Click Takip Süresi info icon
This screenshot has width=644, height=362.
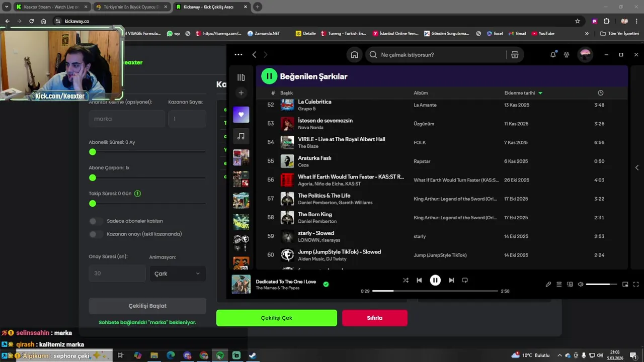(137, 194)
